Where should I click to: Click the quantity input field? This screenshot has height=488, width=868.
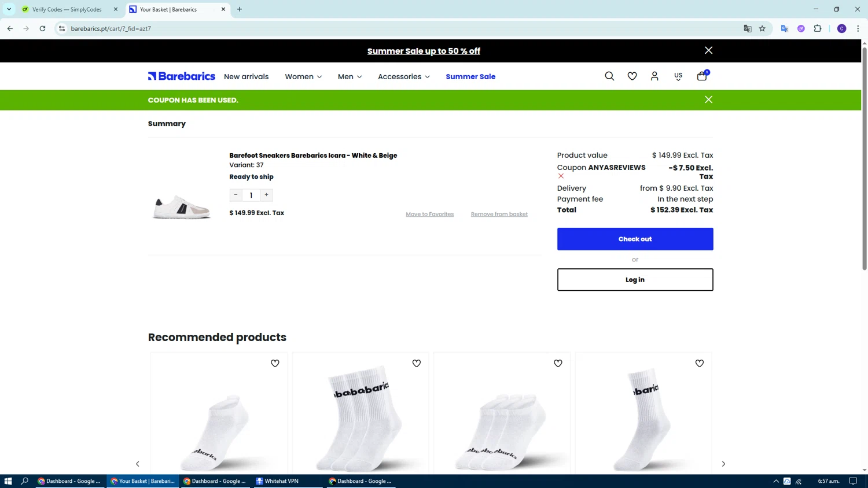251,195
